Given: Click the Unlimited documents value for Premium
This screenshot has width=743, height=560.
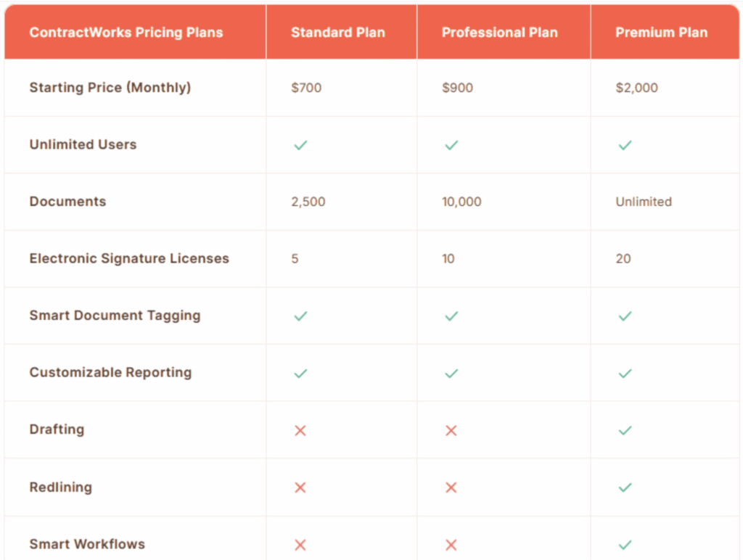Looking at the screenshot, I should (x=644, y=202).
